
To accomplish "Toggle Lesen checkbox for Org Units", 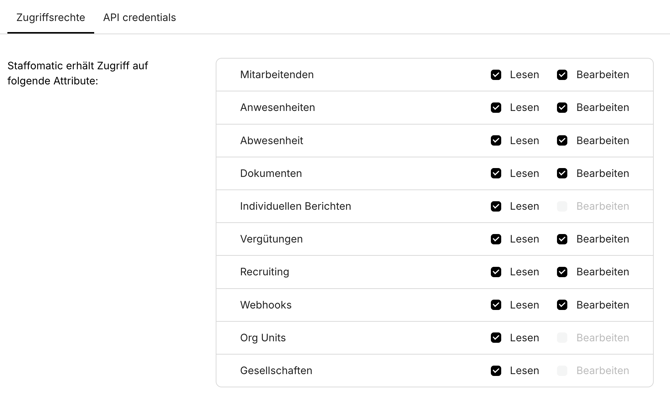I will pos(496,338).
